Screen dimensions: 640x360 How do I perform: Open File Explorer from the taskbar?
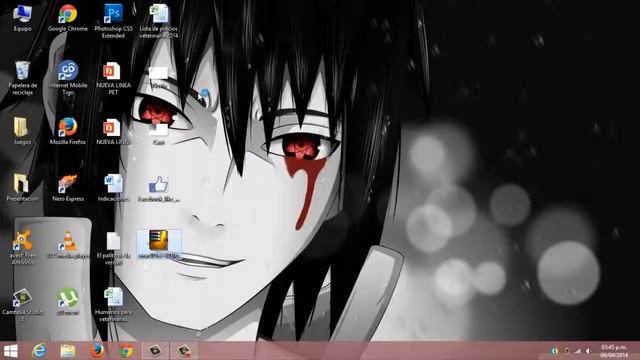click(x=68, y=351)
